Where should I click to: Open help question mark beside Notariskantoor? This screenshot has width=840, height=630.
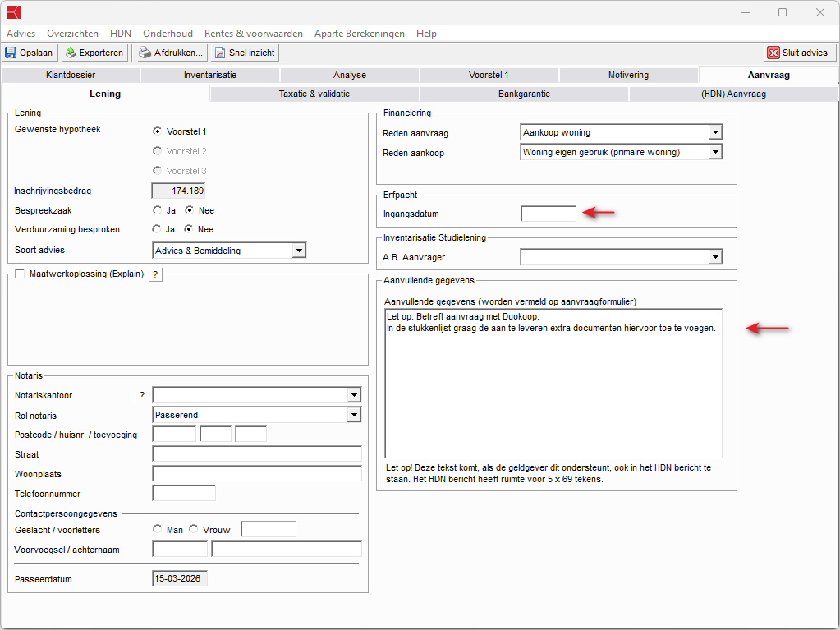(141, 395)
